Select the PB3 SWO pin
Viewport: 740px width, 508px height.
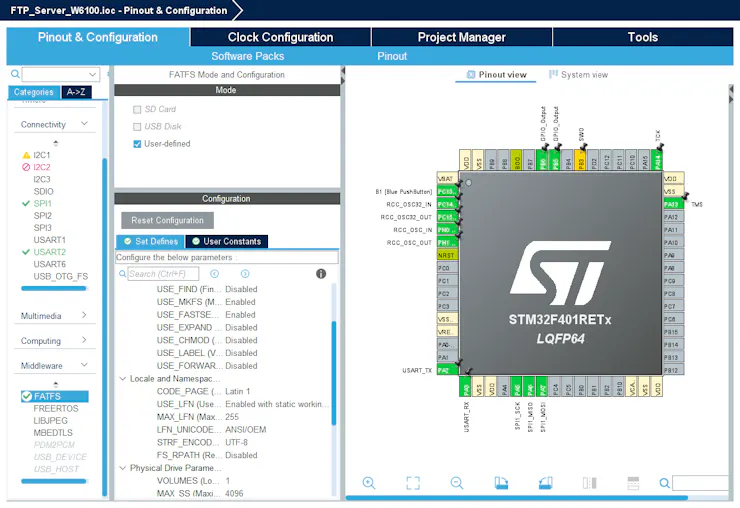pyautogui.click(x=581, y=161)
